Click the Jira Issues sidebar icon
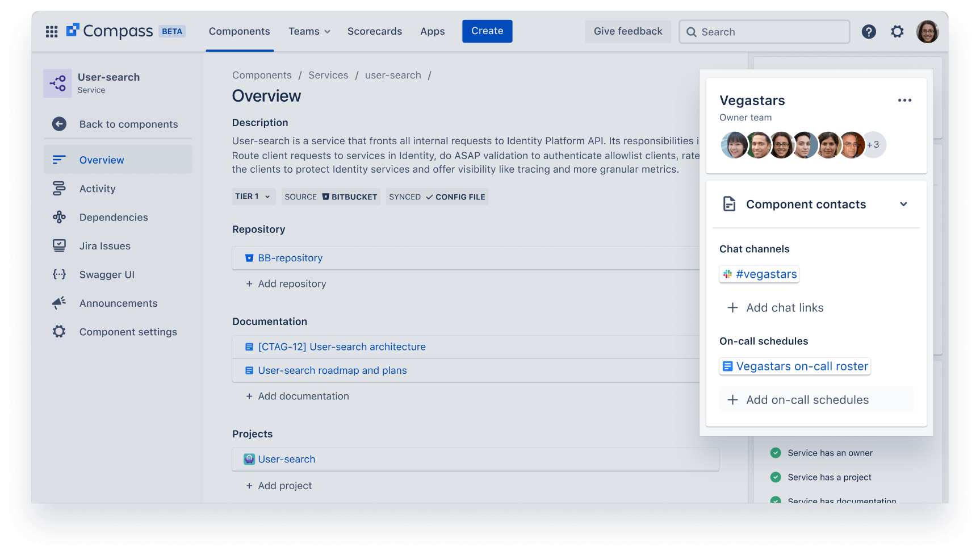This screenshot has width=980, height=555. click(x=59, y=245)
